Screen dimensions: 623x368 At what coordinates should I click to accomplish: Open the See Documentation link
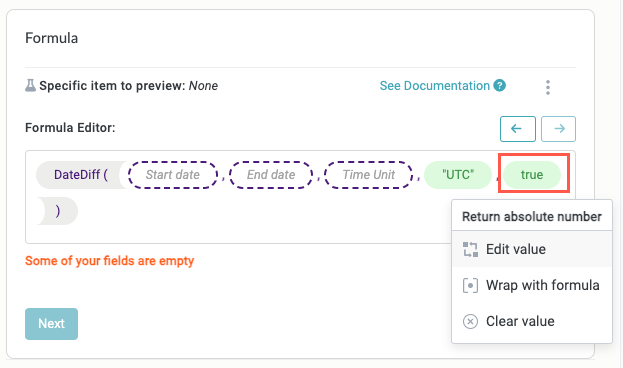435,86
